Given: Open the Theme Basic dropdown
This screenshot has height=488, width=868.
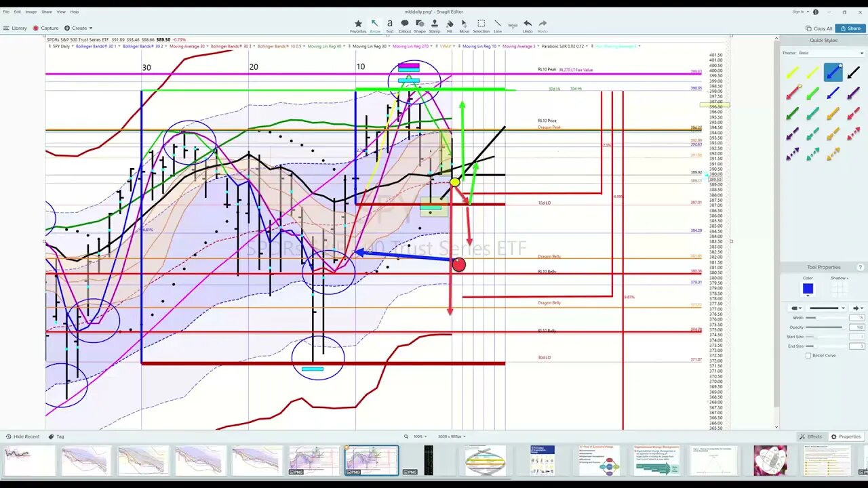Looking at the screenshot, I should coord(831,53).
